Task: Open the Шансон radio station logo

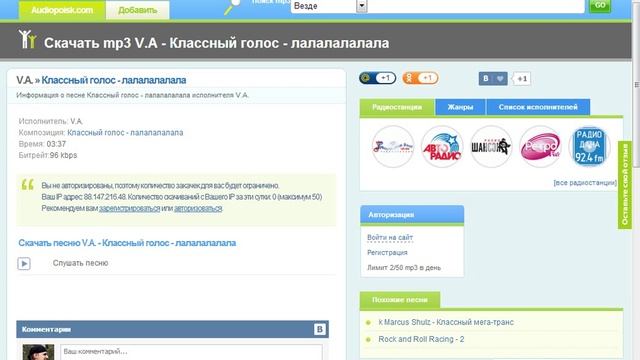Action: pos(491,147)
